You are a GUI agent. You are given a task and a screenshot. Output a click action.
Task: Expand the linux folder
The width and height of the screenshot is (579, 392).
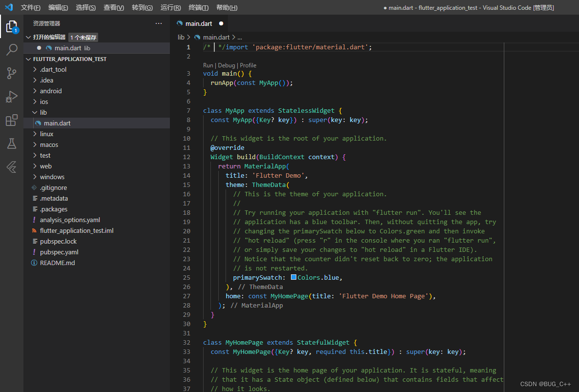pos(35,134)
